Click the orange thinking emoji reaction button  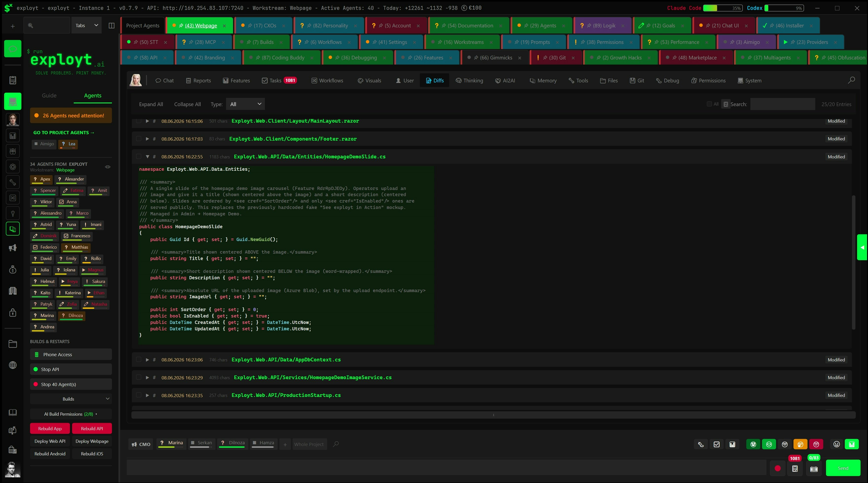800,444
